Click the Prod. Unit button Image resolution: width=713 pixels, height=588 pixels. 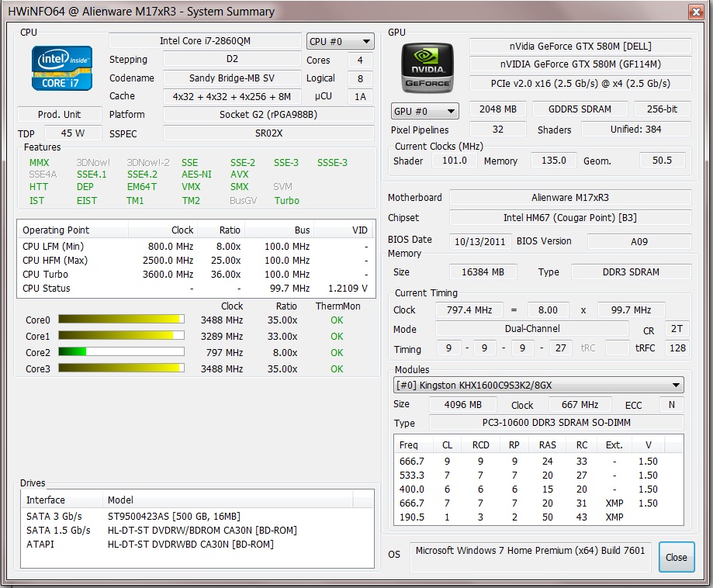coord(59,115)
